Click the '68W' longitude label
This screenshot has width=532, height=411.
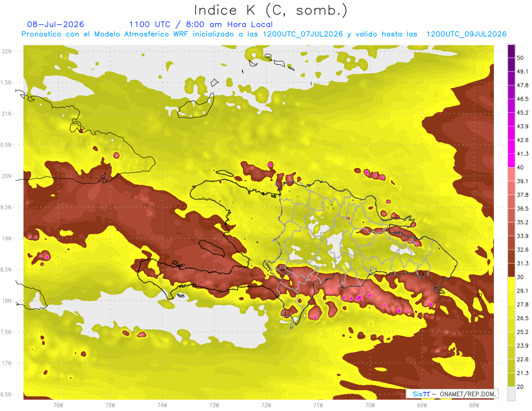(473, 405)
